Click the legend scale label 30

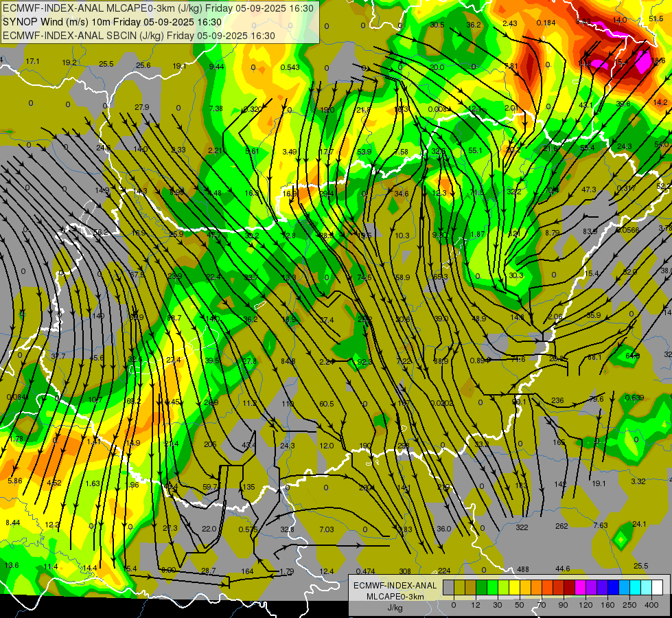tap(498, 605)
